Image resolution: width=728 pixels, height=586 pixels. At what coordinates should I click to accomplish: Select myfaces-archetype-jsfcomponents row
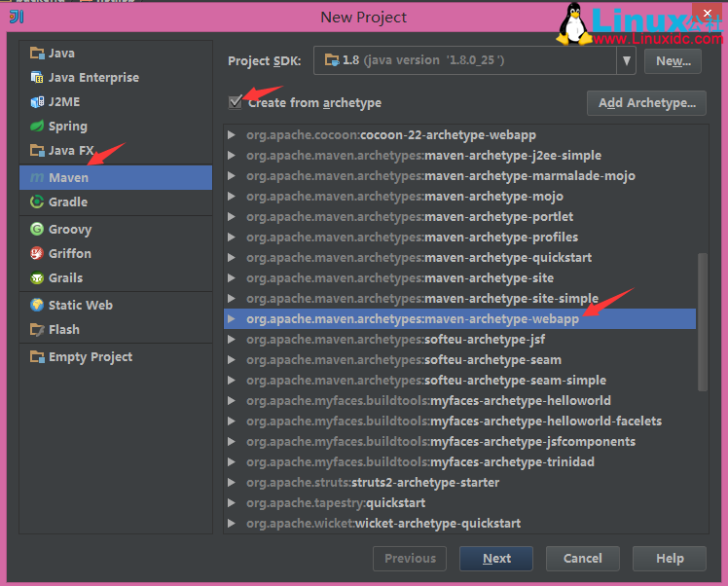(459, 442)
